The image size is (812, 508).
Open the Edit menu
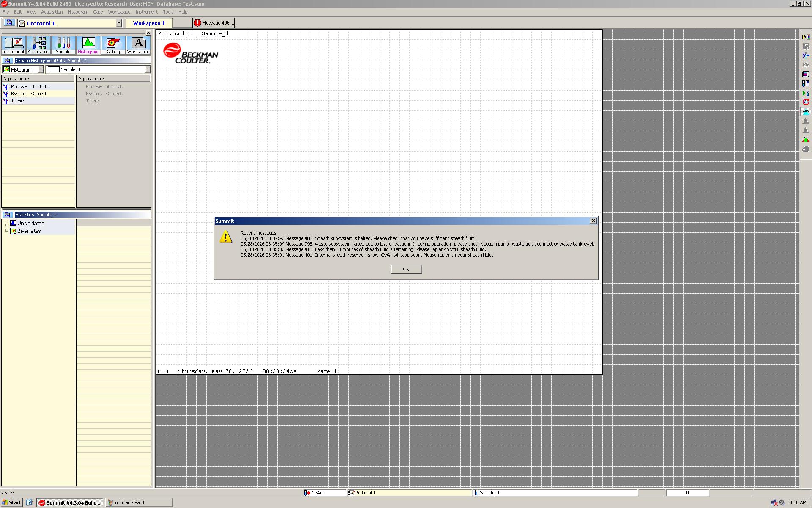pyautogui.click(x=18, y=12)
